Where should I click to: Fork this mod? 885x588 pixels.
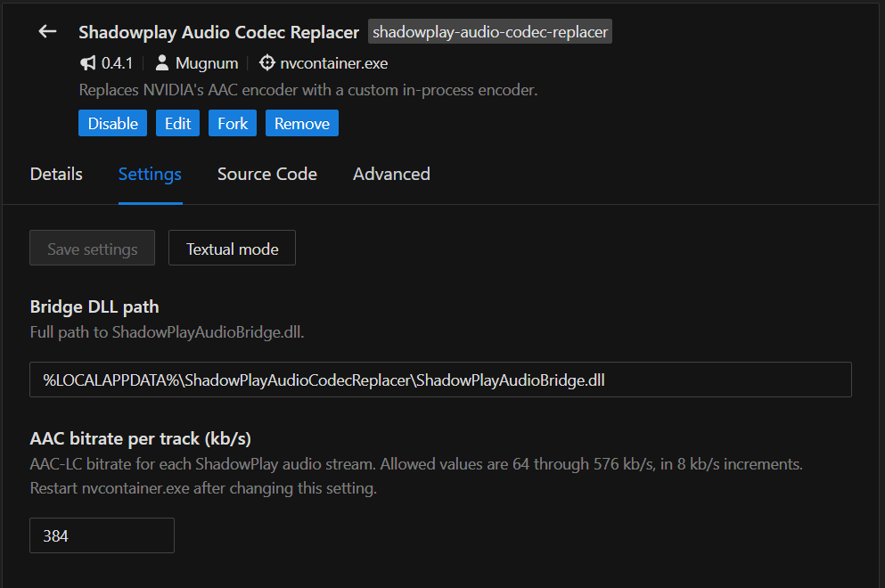(x=233, y=123)
